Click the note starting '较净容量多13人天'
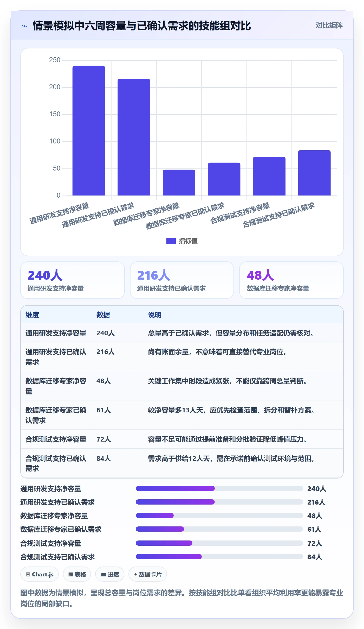The image size is (364, 629). (231, 410)
